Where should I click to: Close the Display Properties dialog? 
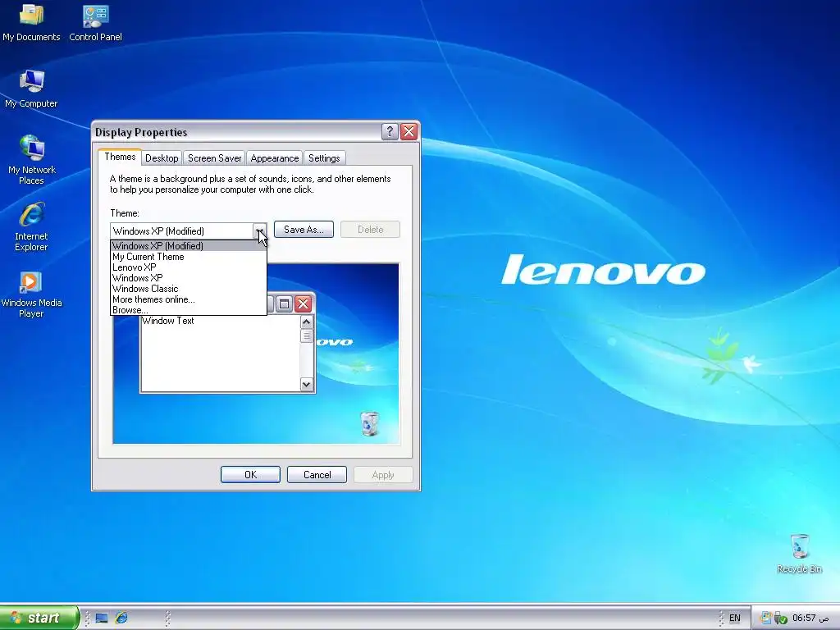click(x=409, y=132)
